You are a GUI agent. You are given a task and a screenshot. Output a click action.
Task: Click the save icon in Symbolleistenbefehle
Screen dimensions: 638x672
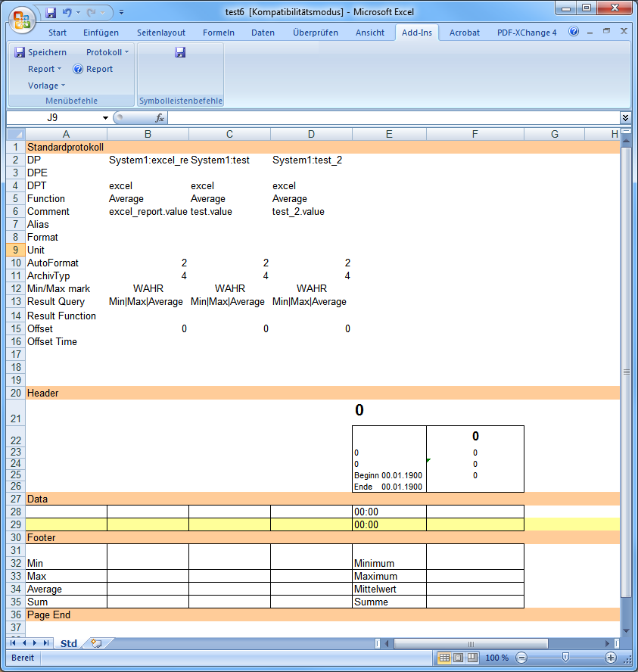(x=180, y=52)
